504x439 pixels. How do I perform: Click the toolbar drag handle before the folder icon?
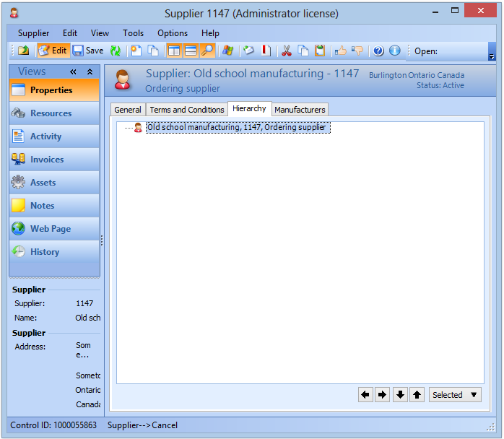point(13,51)
